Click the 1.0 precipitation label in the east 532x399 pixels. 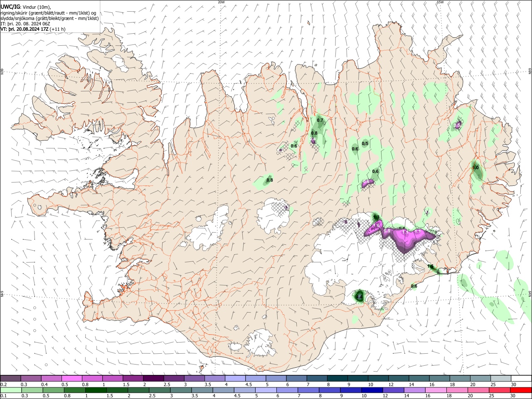coord(476,168)
